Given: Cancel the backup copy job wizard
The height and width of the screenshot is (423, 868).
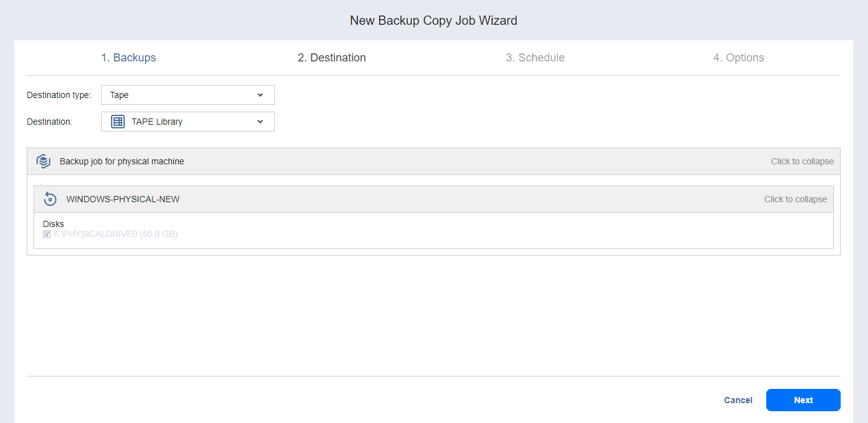Looking at the screenshot, I should point(738,400).
